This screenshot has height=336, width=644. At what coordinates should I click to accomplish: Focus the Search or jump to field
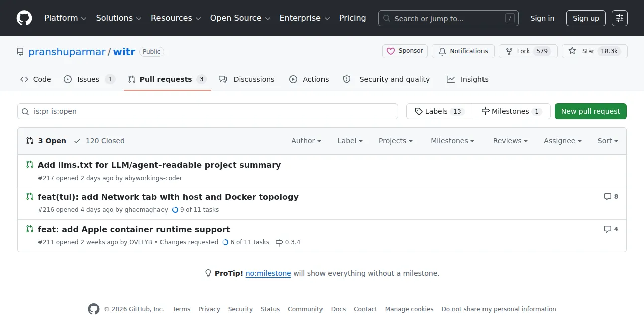click(x=448, y=18)
